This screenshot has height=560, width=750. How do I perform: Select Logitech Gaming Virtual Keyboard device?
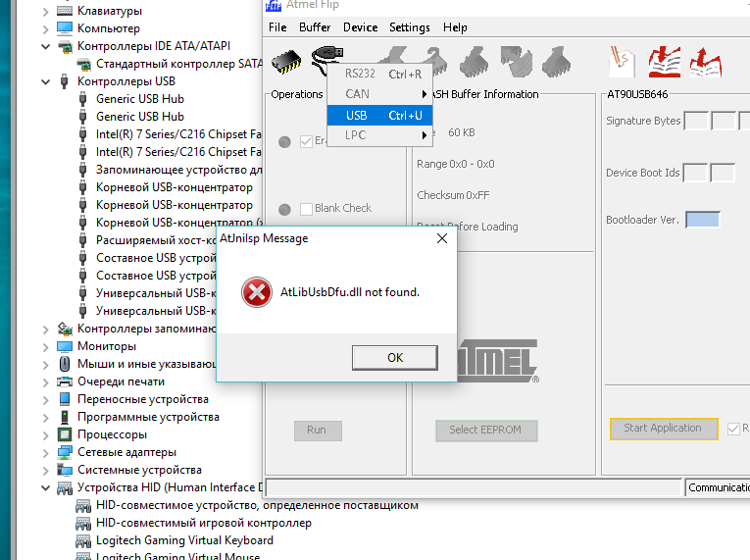(x=184, y=540)
